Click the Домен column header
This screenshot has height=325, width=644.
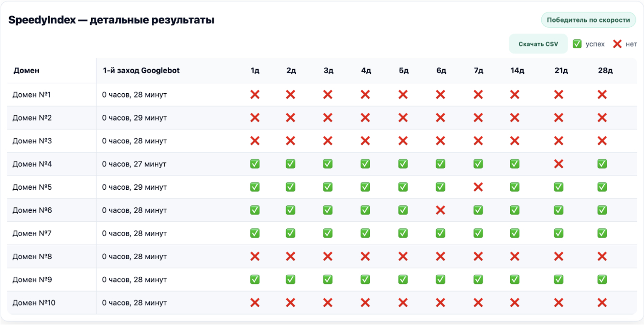pyautogui.click(x=26, y=71)
